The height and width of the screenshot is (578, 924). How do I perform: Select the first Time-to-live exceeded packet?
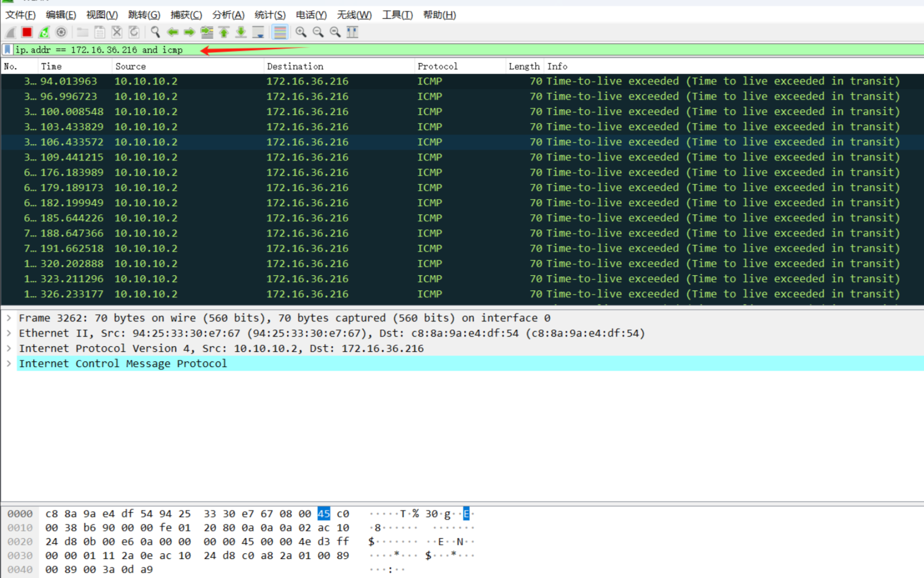225,80
